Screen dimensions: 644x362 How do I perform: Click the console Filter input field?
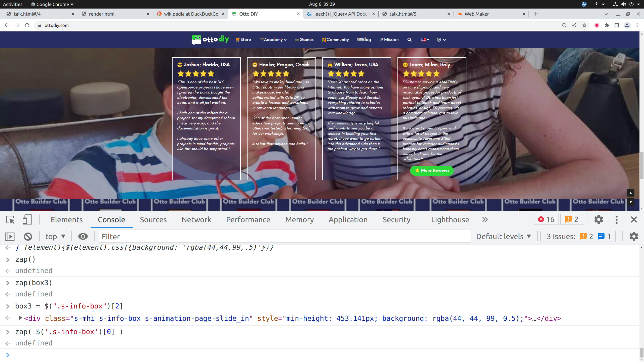click(x=284, y=237)
